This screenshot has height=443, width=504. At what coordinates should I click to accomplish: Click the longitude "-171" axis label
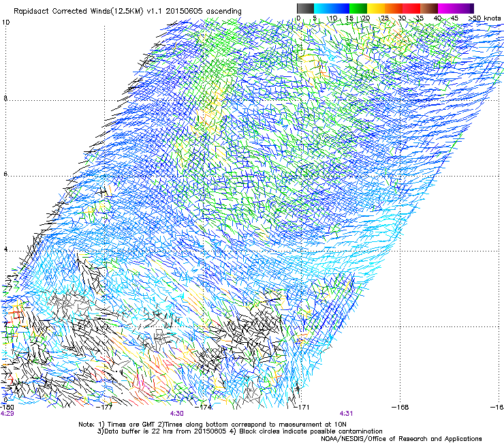pos(302,408)
